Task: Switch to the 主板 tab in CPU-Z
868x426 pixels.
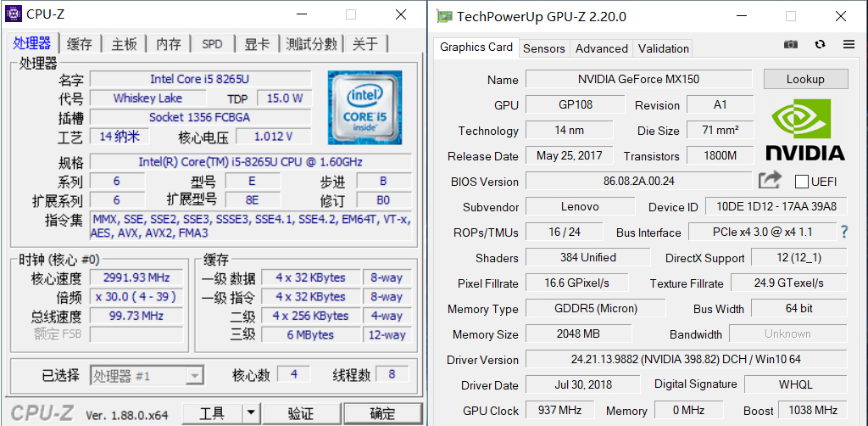Action: 124,44
